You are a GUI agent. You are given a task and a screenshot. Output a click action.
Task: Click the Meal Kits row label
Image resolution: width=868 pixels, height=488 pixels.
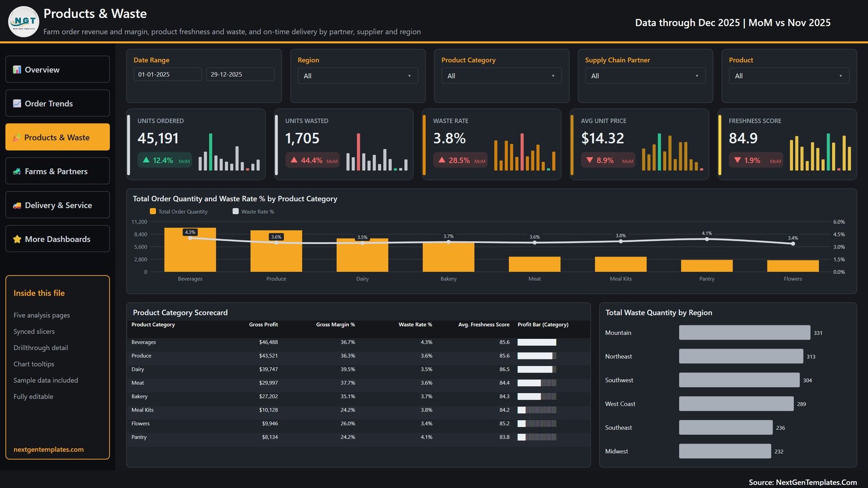tap(142, 410)
